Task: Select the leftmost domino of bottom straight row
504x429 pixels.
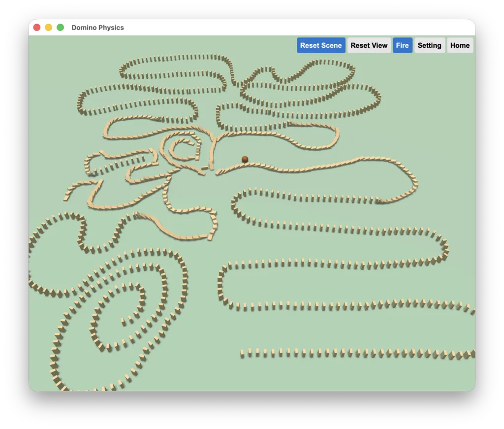Action: tap(242, 355)
